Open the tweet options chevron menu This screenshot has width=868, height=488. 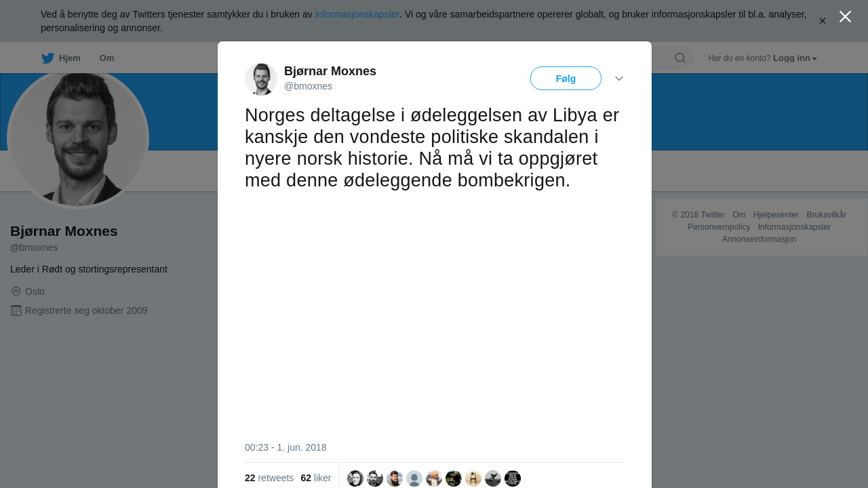(x=619, y=79)
